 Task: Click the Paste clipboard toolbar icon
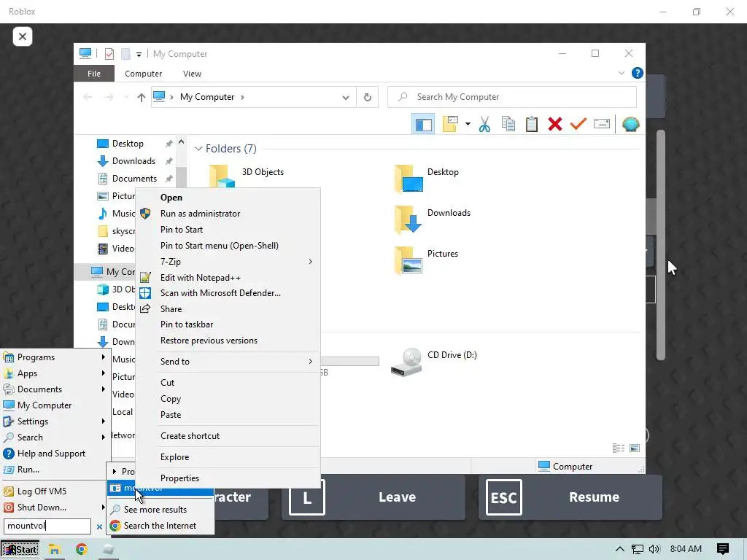coord(532,124)
